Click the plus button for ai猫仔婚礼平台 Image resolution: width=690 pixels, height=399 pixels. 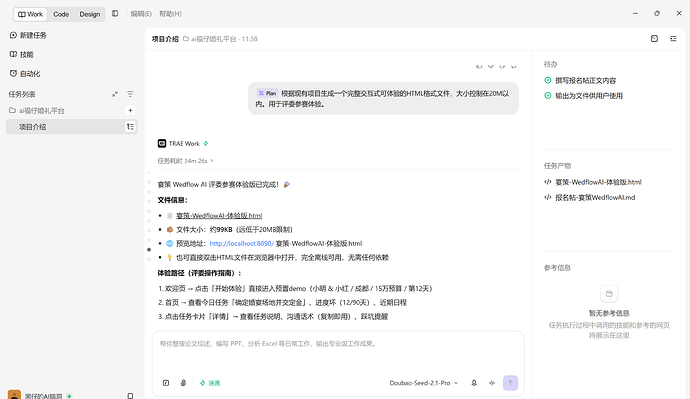(130, 110)
